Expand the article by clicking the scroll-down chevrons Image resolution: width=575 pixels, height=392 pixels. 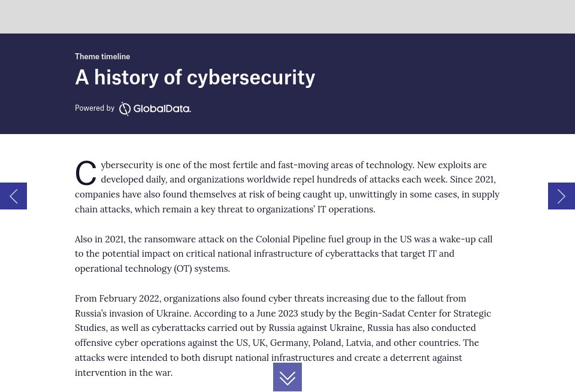click(x=287, y=377)
